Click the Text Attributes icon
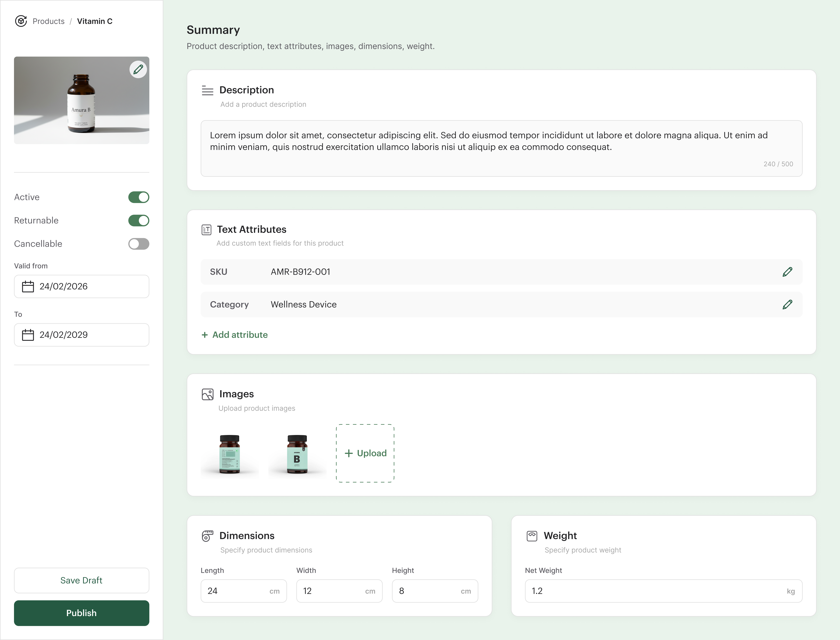Screen dimensions: 840x640 click(206, 230)
